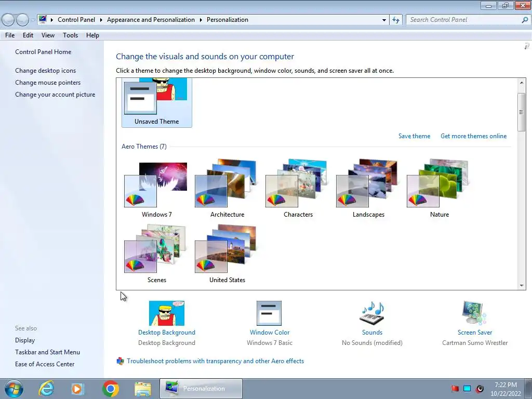Screen dimensions: 532x399
Task: Open the File menu
Action: (x=10, y=35)
